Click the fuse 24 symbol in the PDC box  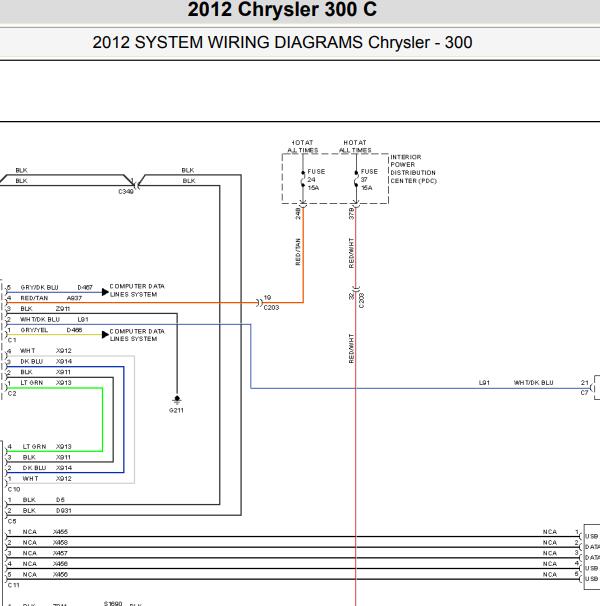click(x=303, y=179)
